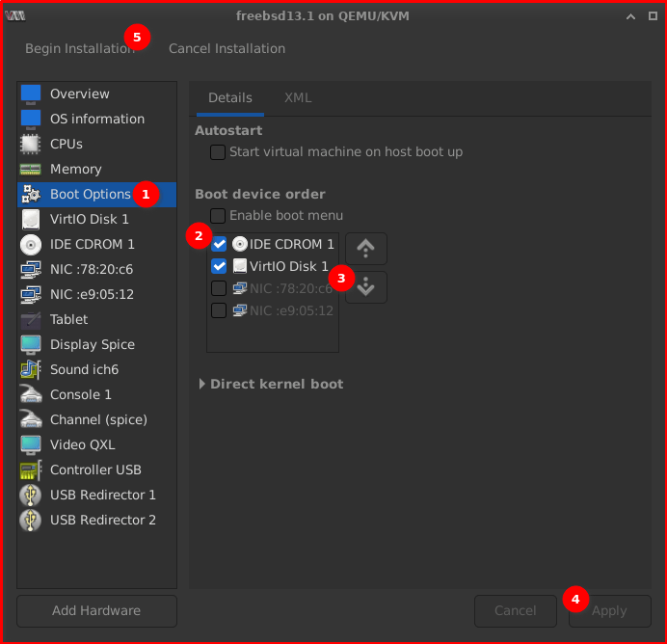Click CDROM disc icon in boot order list
This screenshot has width=667, height=644.
[x=240, y=244]
